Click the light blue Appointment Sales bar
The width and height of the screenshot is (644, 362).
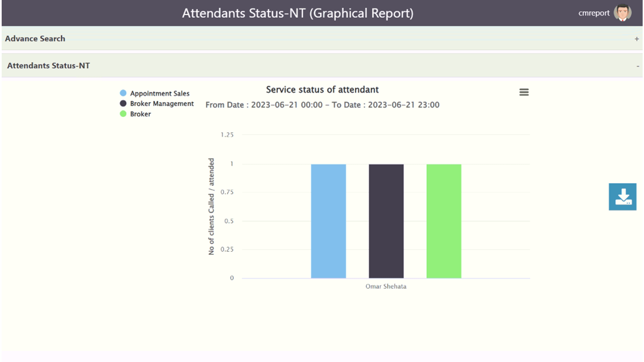[x=328, y=221]
